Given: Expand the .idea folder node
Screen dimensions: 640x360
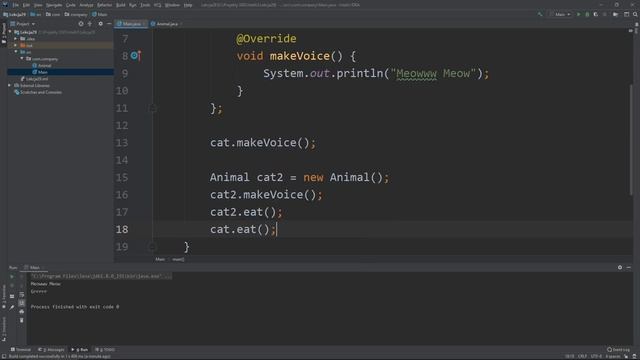Looking at the screenshot, I should click(16, 39).
